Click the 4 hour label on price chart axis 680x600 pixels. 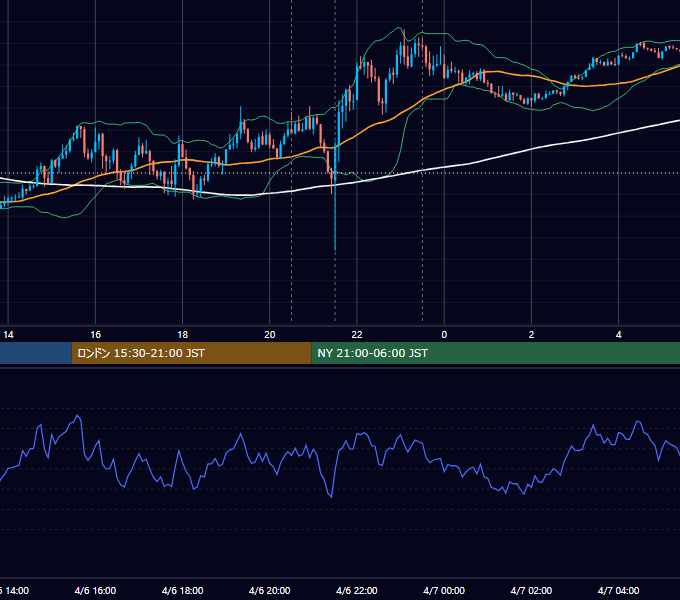pos(618,335)
